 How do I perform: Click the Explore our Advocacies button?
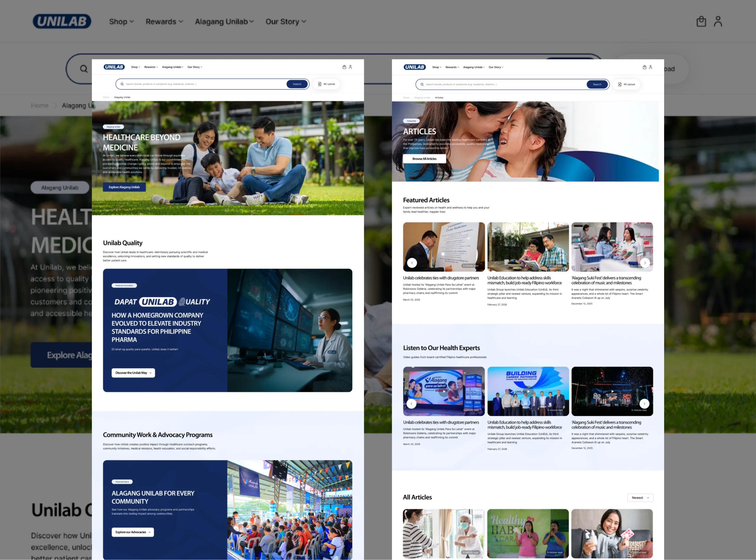133,532
